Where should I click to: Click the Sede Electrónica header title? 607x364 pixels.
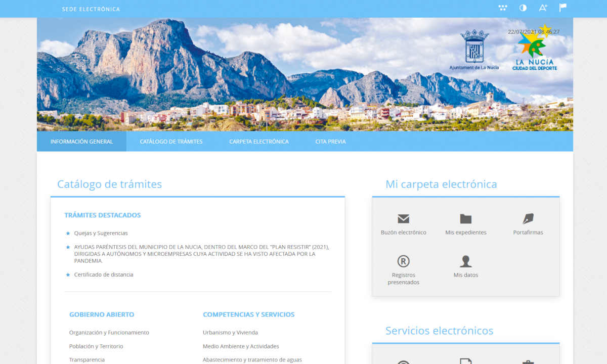(x=91, y=9)
